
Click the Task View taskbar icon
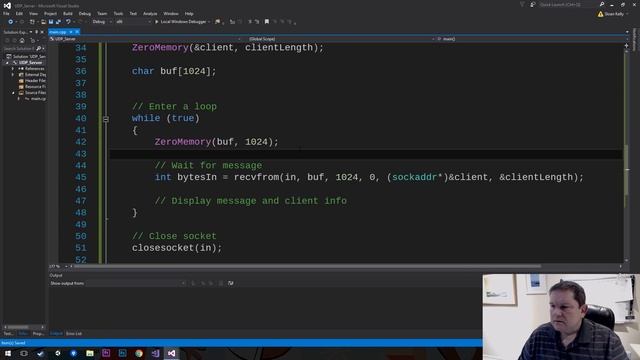(24, 353)
